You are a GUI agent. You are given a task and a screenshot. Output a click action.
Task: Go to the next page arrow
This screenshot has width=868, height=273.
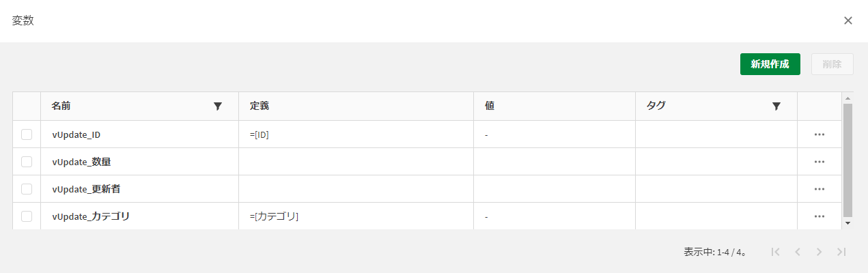point(819,252)
